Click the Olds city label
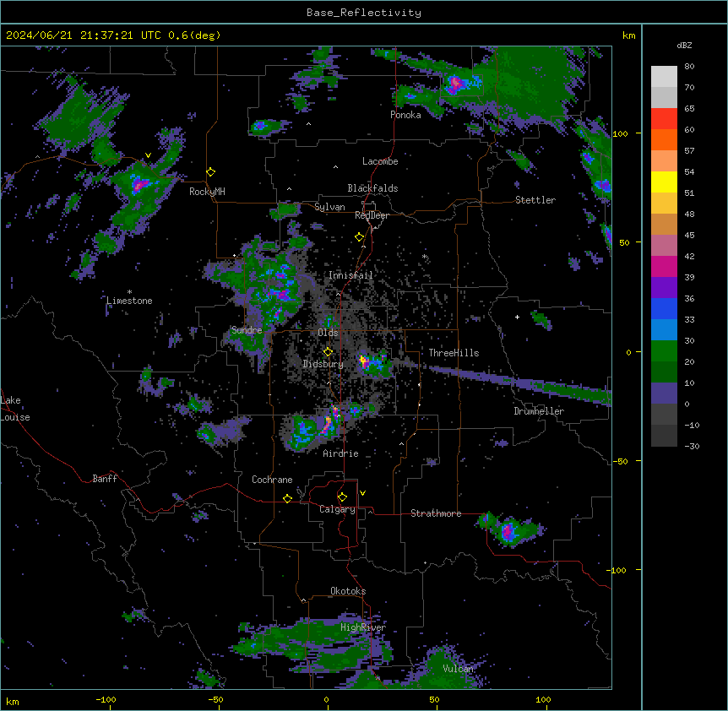Viewport: 728px width, 711px height. point(328,333)
